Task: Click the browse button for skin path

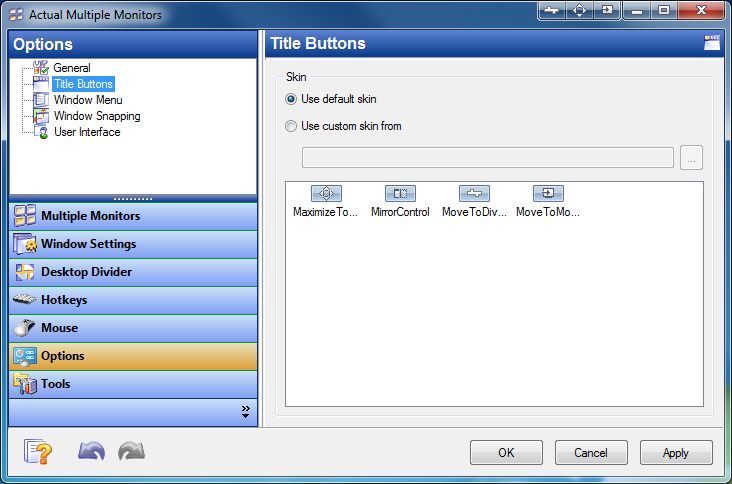Action: coord(691,158)
